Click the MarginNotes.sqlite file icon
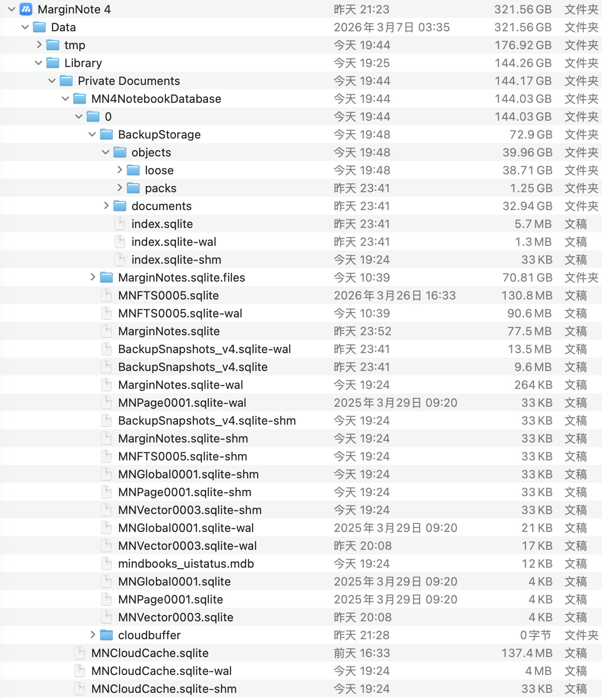The height and width of the screenshot is (700, 602). 106,331
